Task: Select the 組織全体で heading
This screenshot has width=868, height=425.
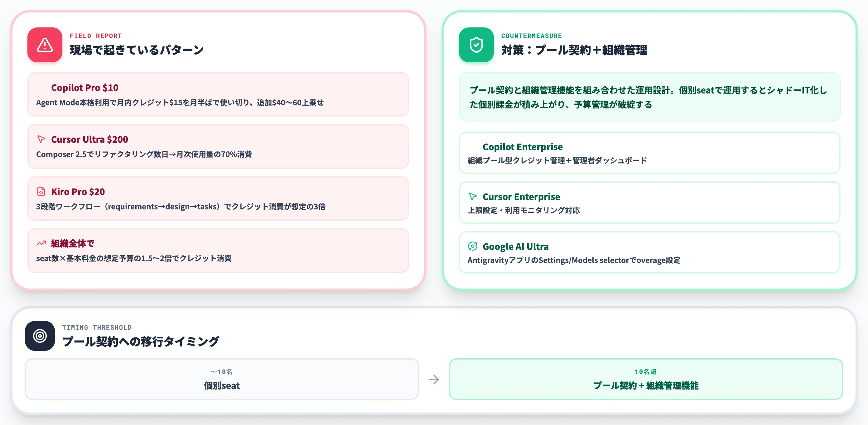Action: [x=72, y=243]
